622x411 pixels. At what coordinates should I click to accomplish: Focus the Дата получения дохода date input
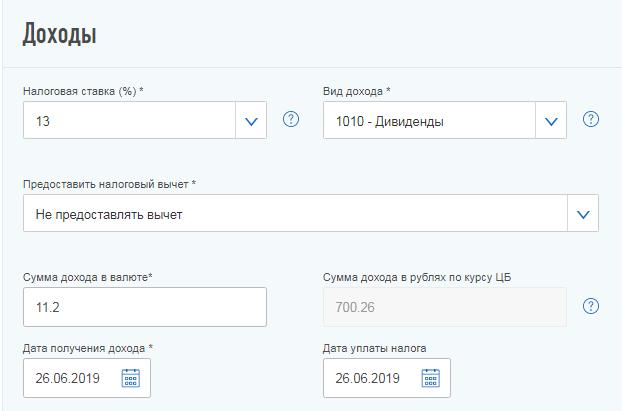[87, 378]
